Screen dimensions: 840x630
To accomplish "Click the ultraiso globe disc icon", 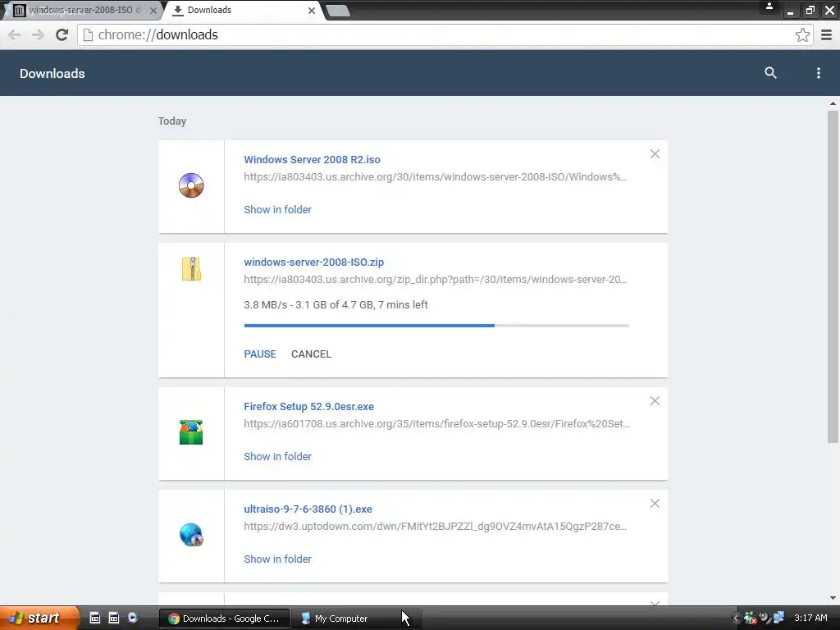I will pos(191,535).
